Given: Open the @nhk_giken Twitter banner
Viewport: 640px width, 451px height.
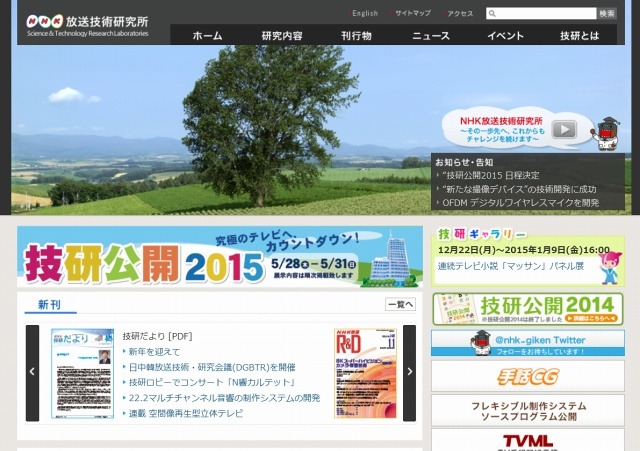Looking at the screenshot, I should [x=527, y=344].
